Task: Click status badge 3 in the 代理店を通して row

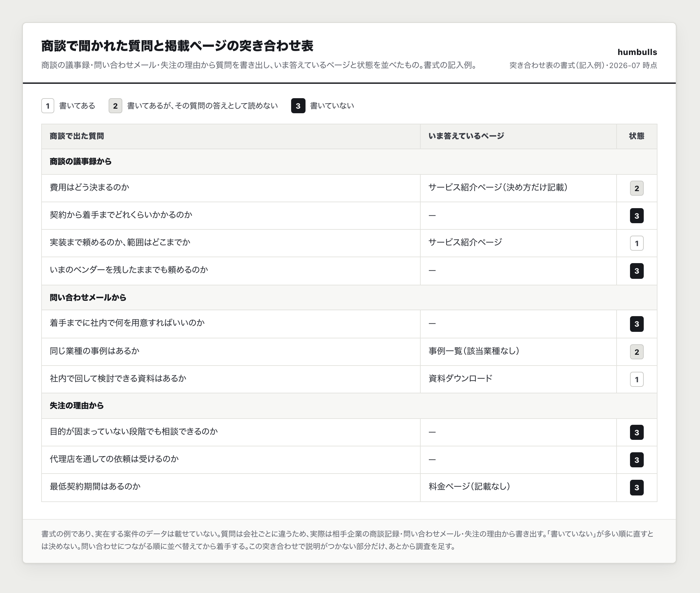Action: [637, 460]
